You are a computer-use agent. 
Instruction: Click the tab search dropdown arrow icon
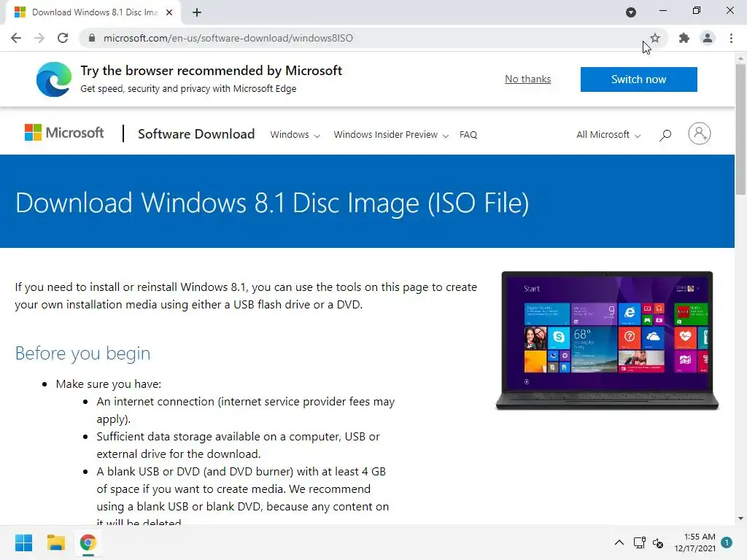click(631, 12)
